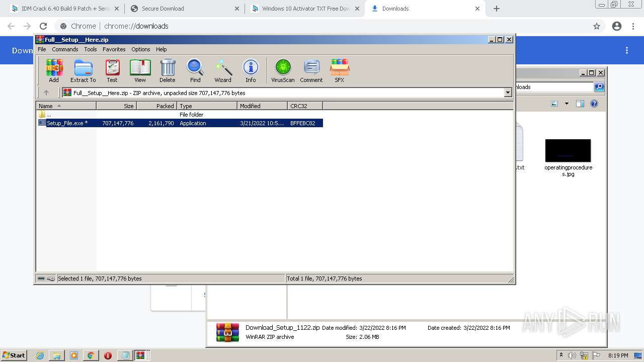Screen dimensions: 644x362
Task: Open Chrome three-dot menu
Action: click(633, 26)
